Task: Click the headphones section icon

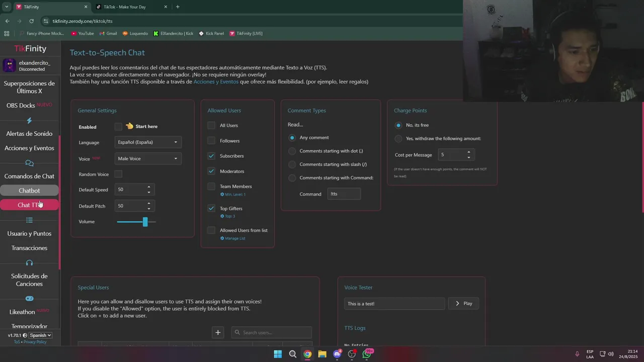Action: tap(29, 263)
